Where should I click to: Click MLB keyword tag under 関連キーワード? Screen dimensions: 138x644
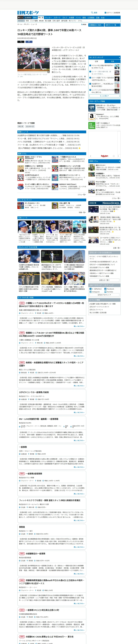[21, 127]
